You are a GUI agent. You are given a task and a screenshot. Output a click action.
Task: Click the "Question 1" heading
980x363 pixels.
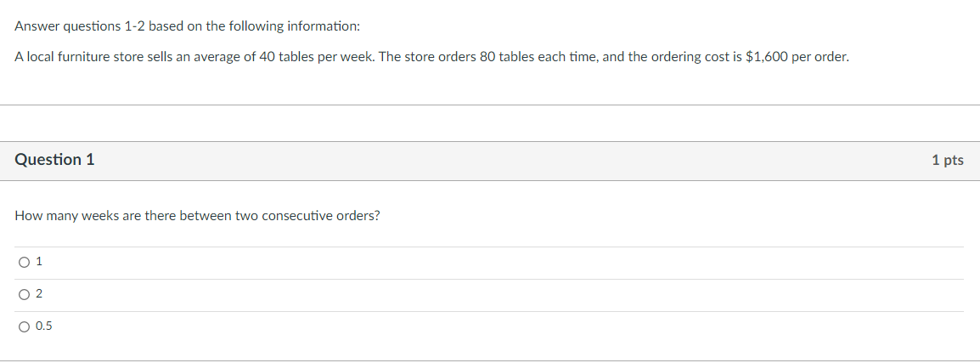coord(54,160)
